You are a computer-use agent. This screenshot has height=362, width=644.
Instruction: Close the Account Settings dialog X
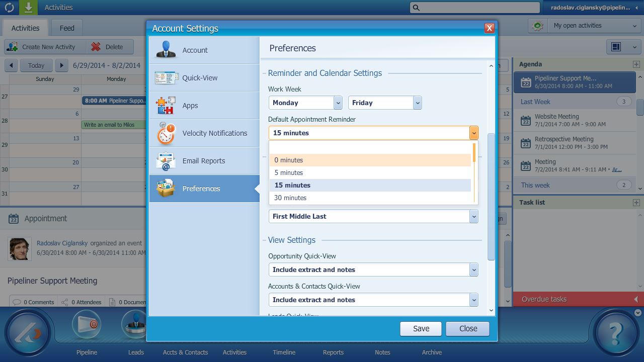(489, 28)
